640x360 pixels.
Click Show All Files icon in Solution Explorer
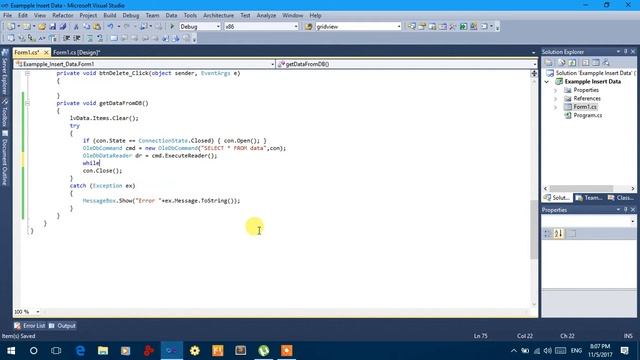click(562, 62)
